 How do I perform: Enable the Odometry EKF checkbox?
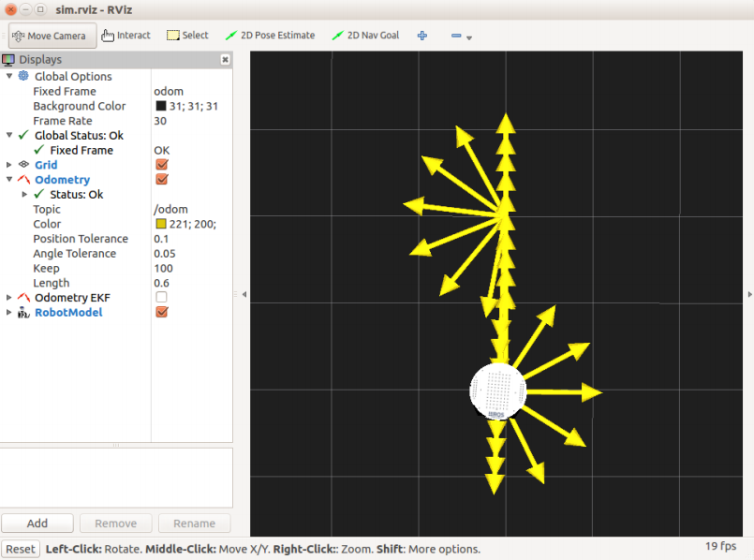tap(162, 298)
